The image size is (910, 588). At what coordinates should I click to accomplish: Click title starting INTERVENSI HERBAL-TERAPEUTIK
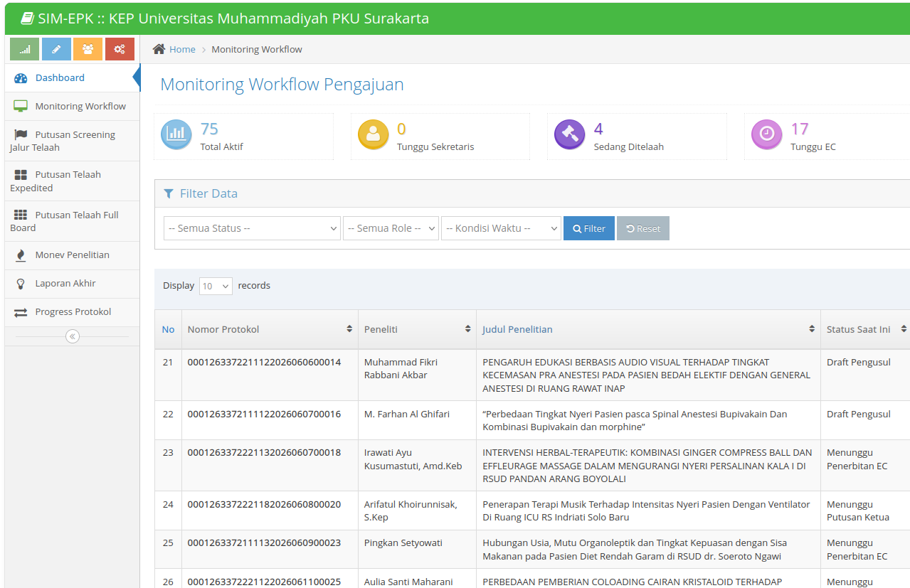coord(647,466)
